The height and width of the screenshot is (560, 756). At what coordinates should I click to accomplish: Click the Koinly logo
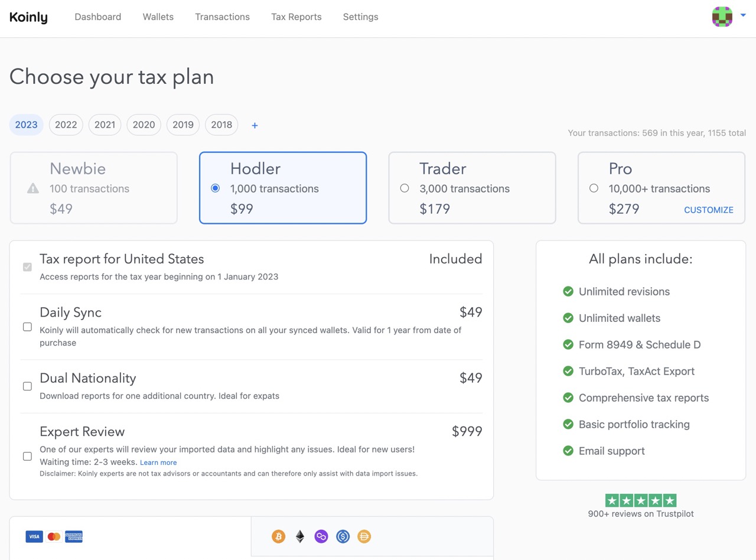tap(28, 17)
